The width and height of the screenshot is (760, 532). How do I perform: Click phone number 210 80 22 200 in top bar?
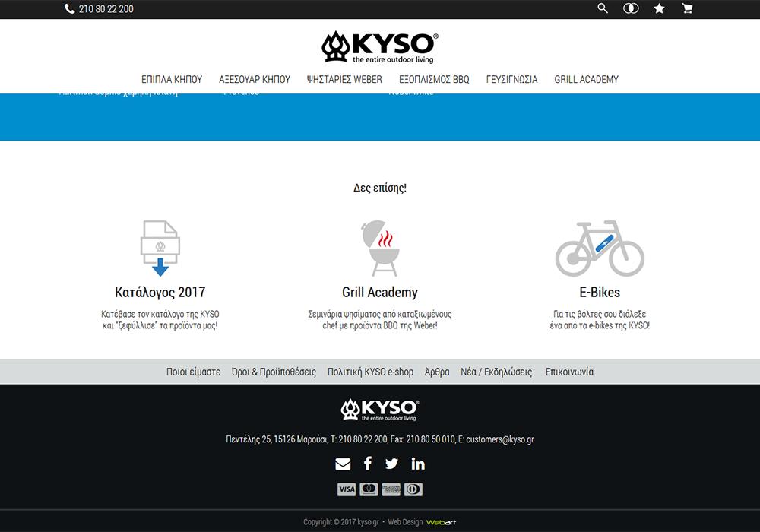point(106,9)
